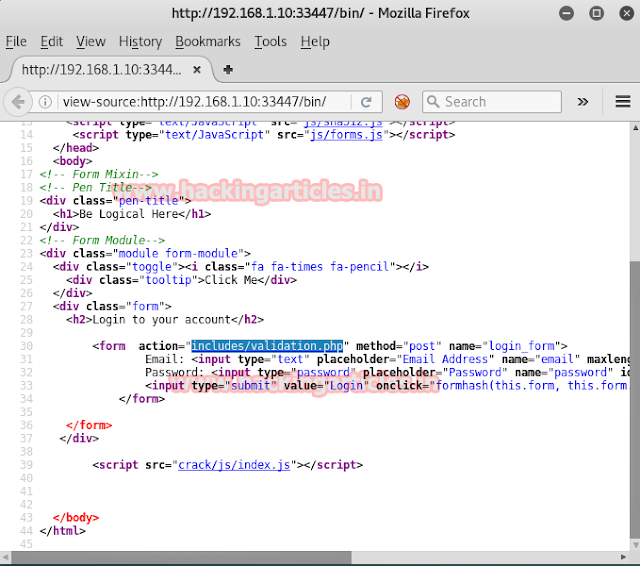Click the 'Click Me' tooltip text
Image resolution: width=640 pixels, height=566 pixels.
[231, 280]
